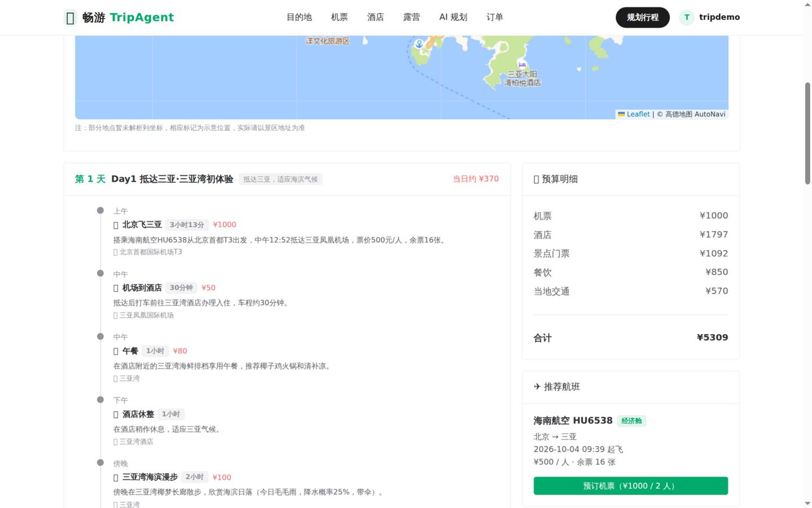Screen dimensions: 812x508
Task: Click the 经济舱 cabin badge
Action: click(632, 421)
